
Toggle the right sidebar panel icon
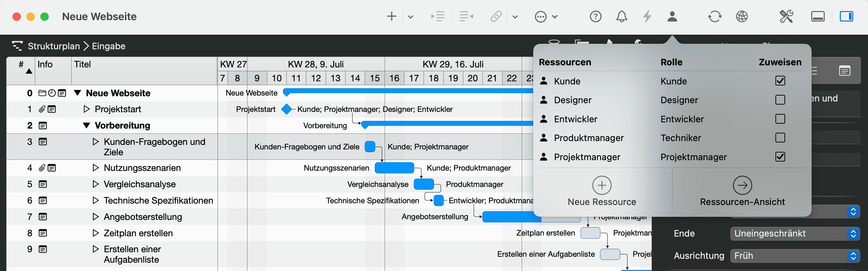[x=846, y=16]
